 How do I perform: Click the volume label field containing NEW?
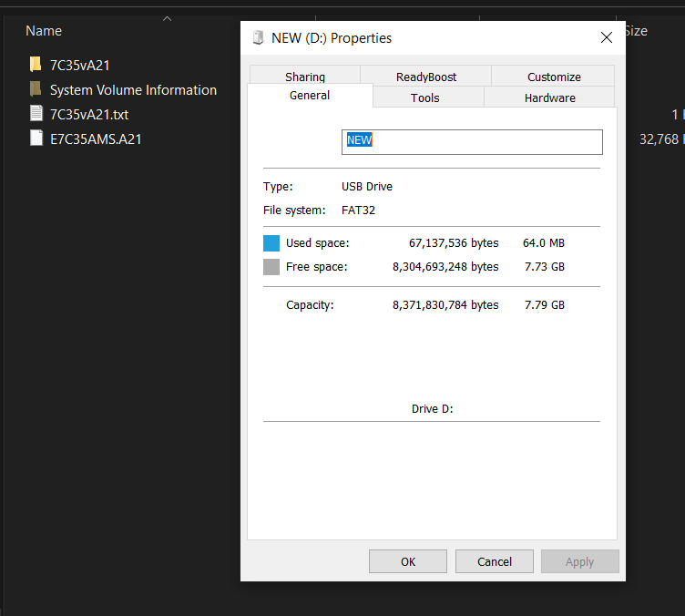point(472,142)
